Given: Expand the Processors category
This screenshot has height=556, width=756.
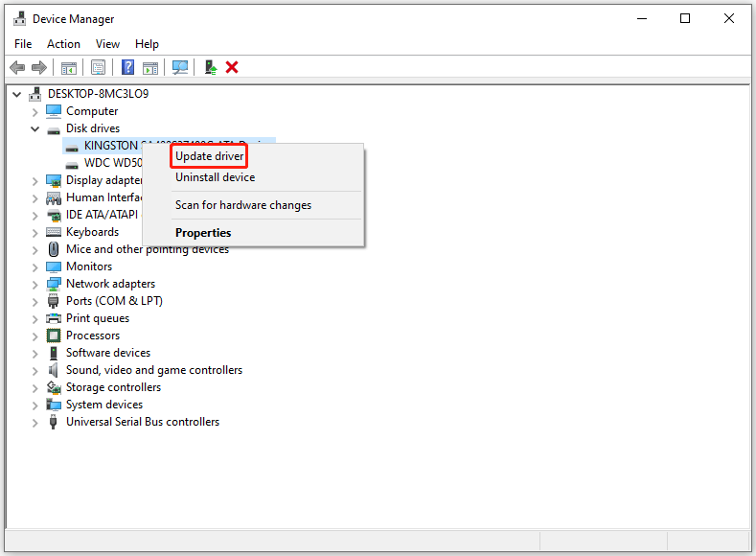Looking at the screenshot, I should click(34, 336).
